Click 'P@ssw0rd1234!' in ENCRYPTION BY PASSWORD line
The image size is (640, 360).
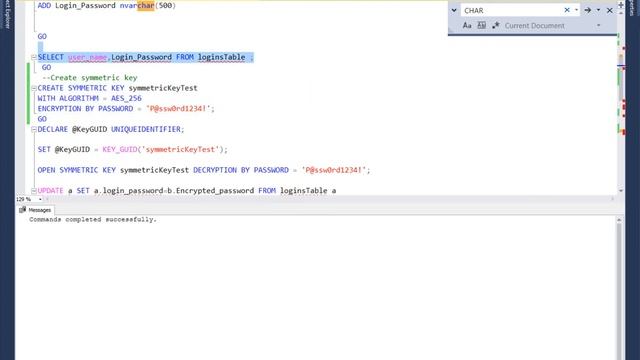pyautogui.click(x=178, y=109)
